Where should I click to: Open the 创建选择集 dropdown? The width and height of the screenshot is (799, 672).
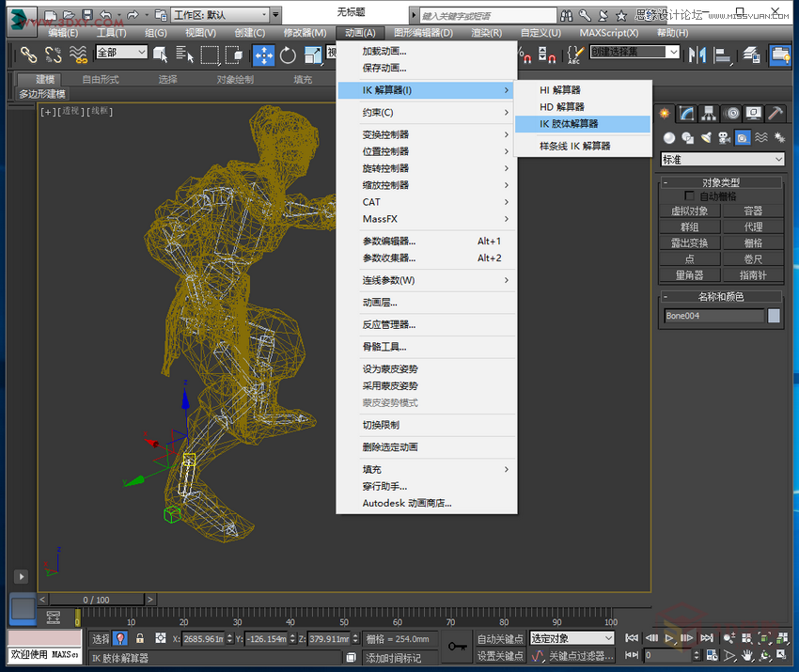[x=634, y=52]
